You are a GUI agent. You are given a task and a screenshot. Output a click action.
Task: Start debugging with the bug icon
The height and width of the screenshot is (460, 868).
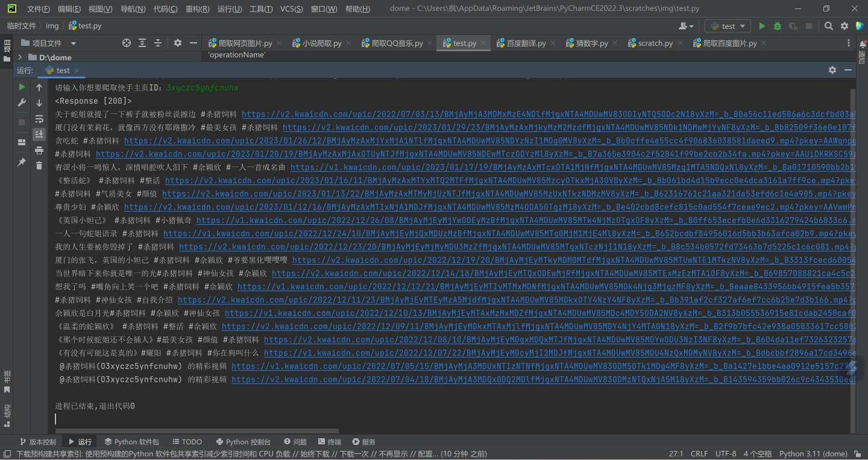tap(776, 25)
